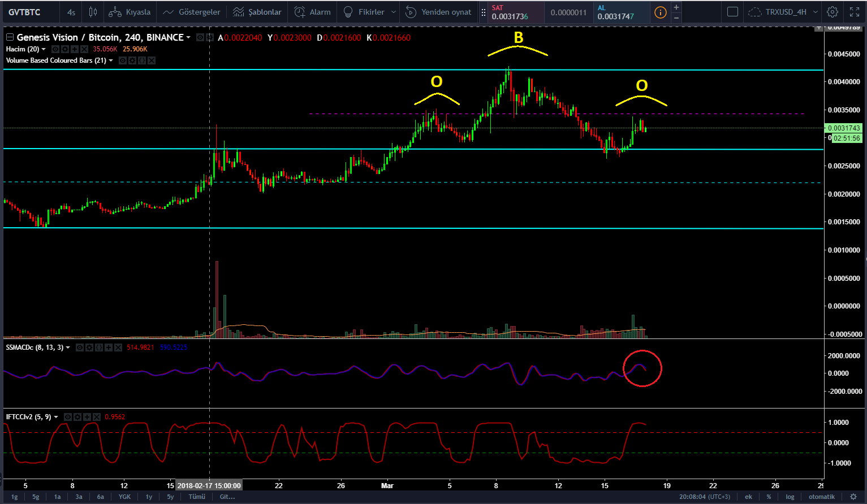Expand Volume Based Coloured Bars dropdown
Image resolution: width=867 pixels, height=504 pixels.
(x=111, y=60)
